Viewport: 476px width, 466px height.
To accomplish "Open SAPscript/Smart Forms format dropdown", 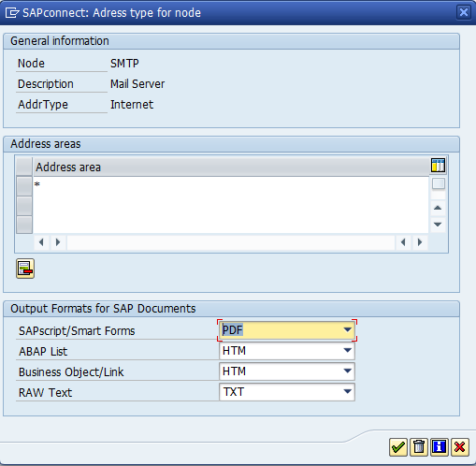I will pos(347,330).
